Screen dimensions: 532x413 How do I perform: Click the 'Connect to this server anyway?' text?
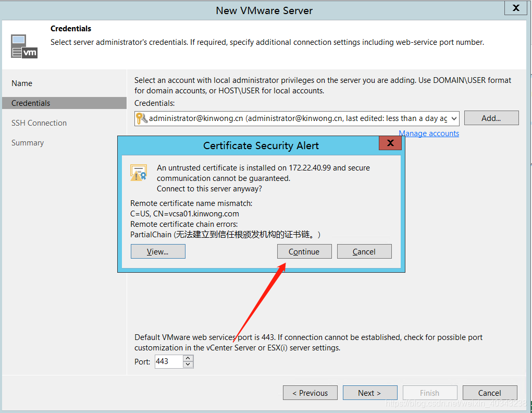[209, 189]
